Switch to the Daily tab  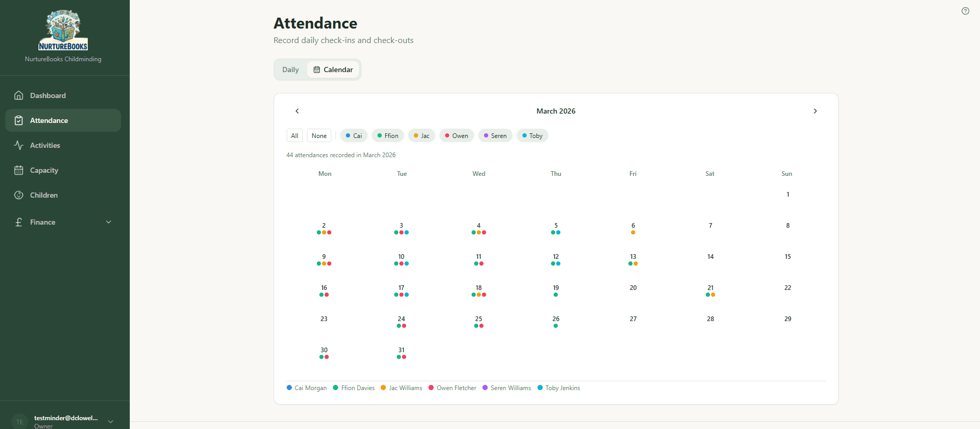290,70
